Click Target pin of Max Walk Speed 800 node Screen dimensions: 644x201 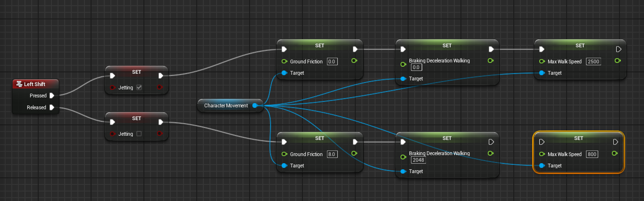542,166
